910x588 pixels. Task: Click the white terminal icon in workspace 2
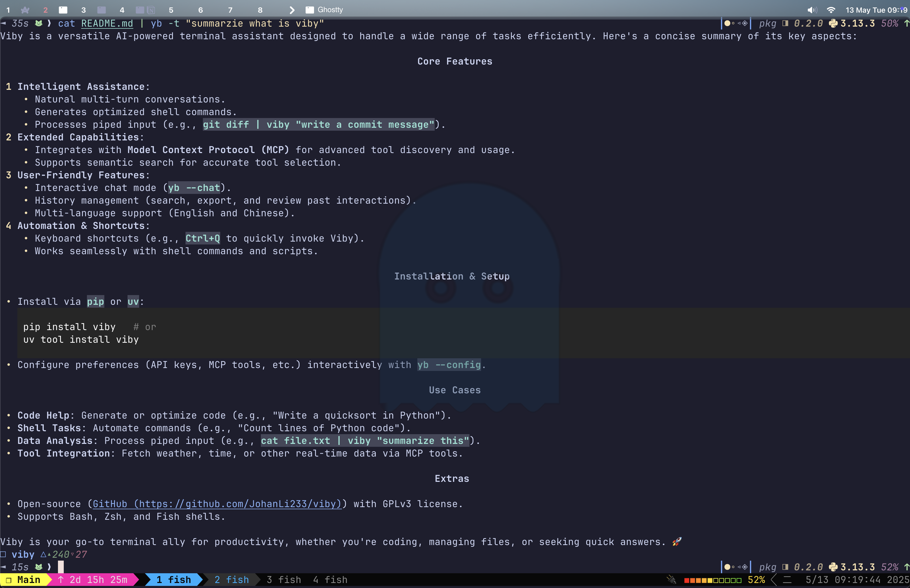[63, 10]
